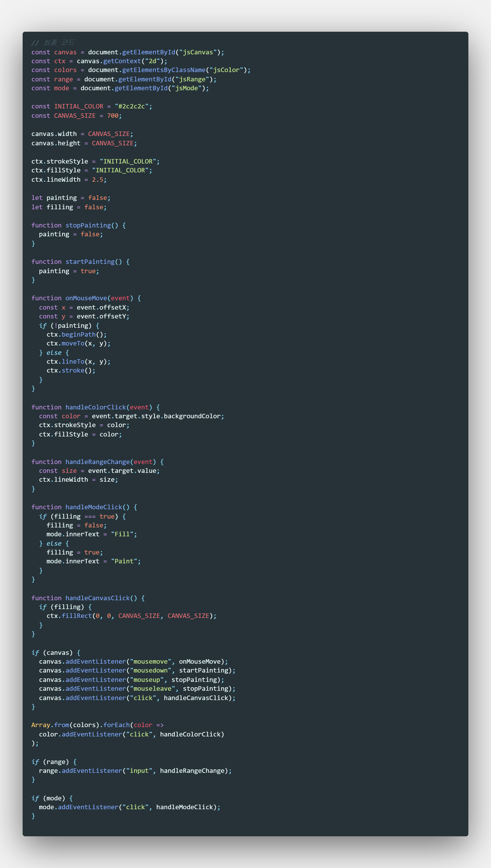Click the onMouseMove function name in its declaration

[86, 298]
